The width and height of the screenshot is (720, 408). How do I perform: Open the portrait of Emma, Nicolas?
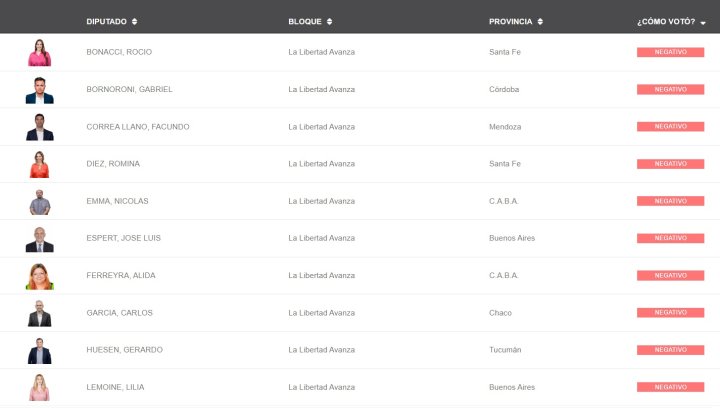pos(40,202)
